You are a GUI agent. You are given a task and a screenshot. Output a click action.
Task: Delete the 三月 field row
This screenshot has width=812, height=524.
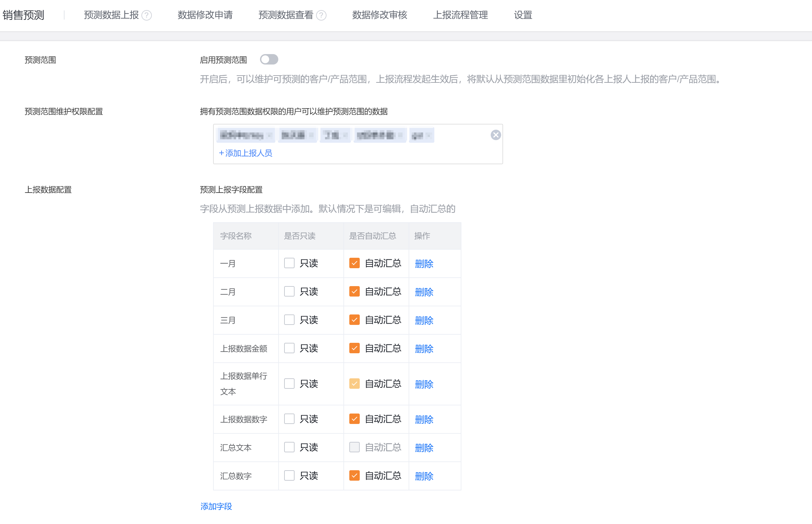point(424,320)
